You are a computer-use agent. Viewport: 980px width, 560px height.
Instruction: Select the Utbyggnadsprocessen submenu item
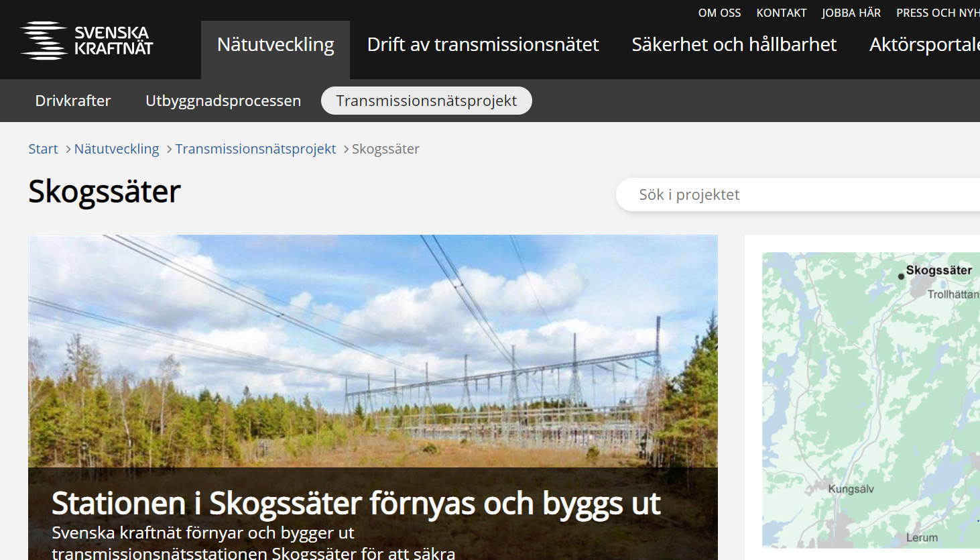223,101
